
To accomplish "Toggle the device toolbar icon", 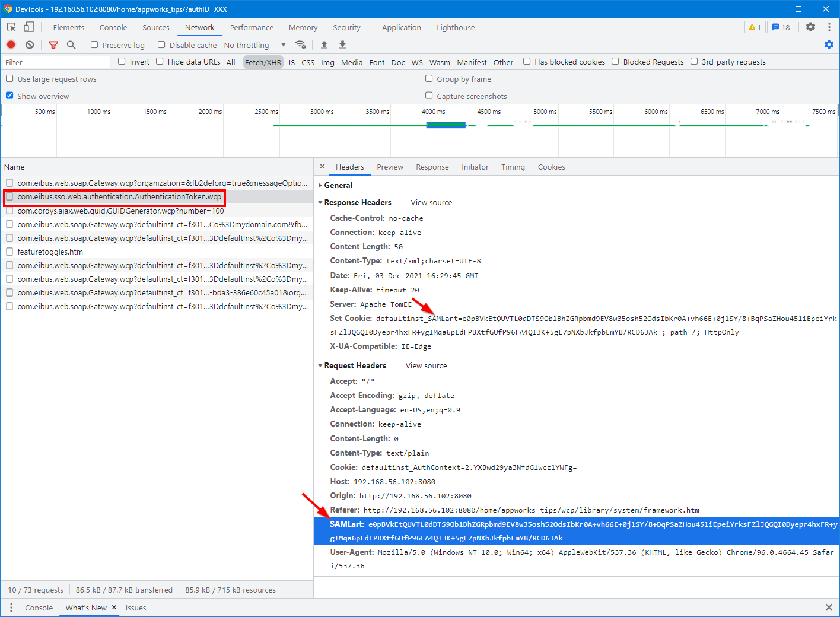I will [29, 27].
